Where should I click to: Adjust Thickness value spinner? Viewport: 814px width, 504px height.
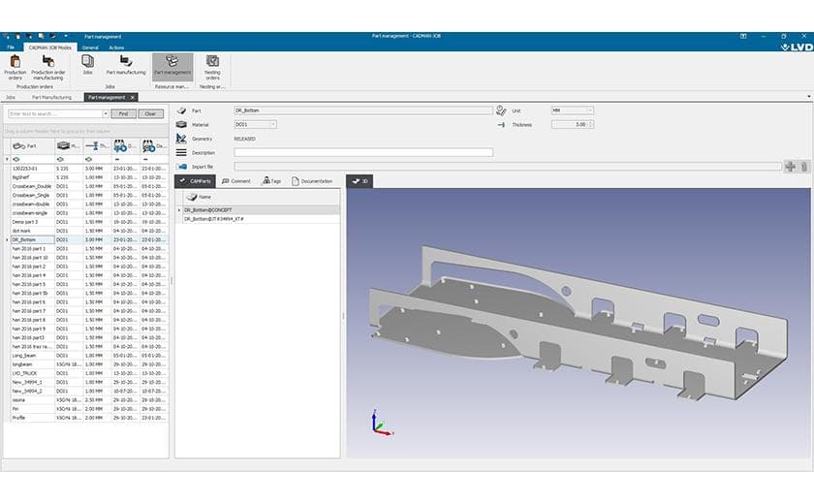tap(591, 125)
